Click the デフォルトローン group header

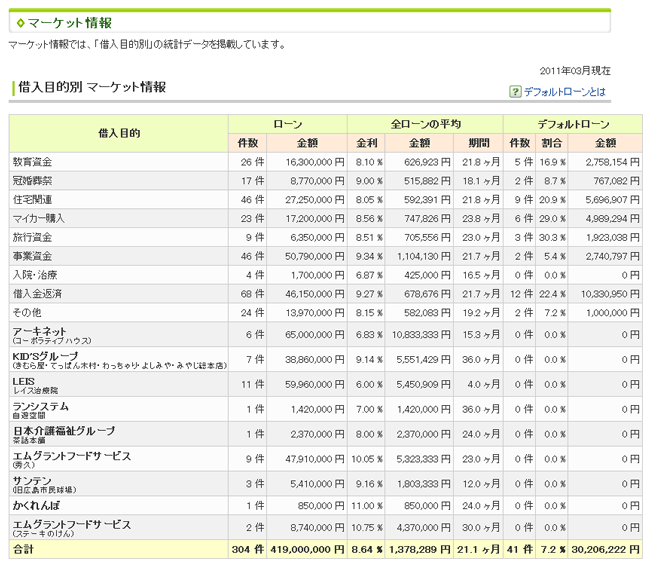(573, 124)
